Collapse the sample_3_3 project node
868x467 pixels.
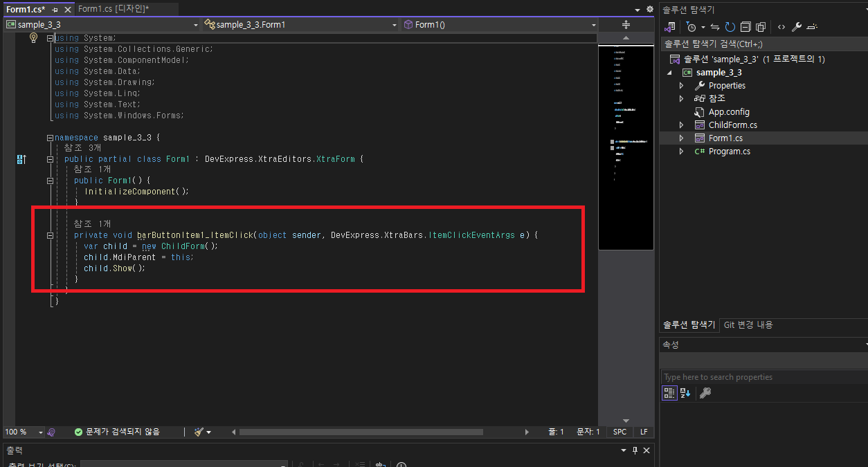pyautogui.click(x=669, y=73)
